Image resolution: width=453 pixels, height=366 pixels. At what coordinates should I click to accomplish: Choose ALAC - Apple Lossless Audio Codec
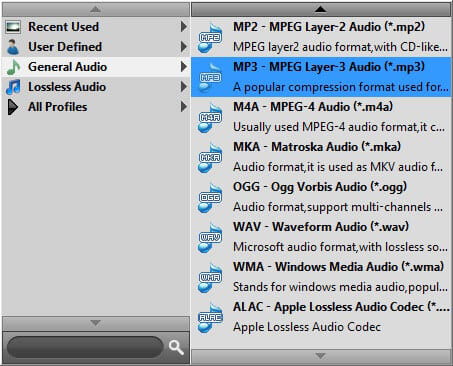pyautogui.click(x=321, y=317)
